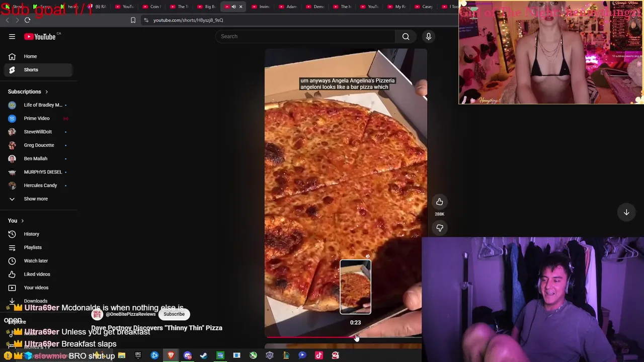Open Brave browser in taskbar

click(171, 355)
